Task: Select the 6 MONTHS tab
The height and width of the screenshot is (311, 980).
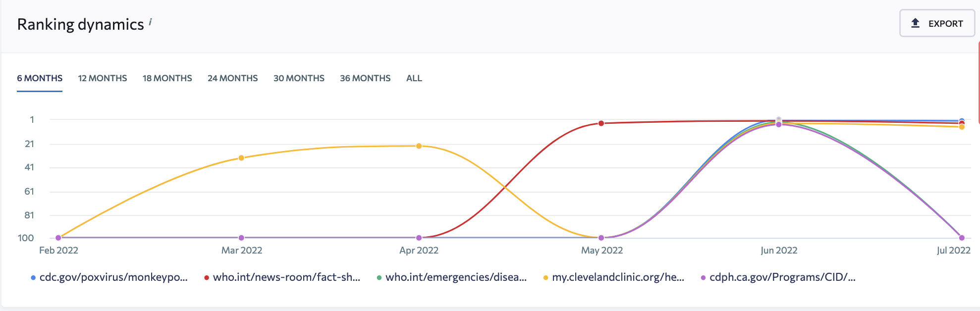Action: pos(40,78)
